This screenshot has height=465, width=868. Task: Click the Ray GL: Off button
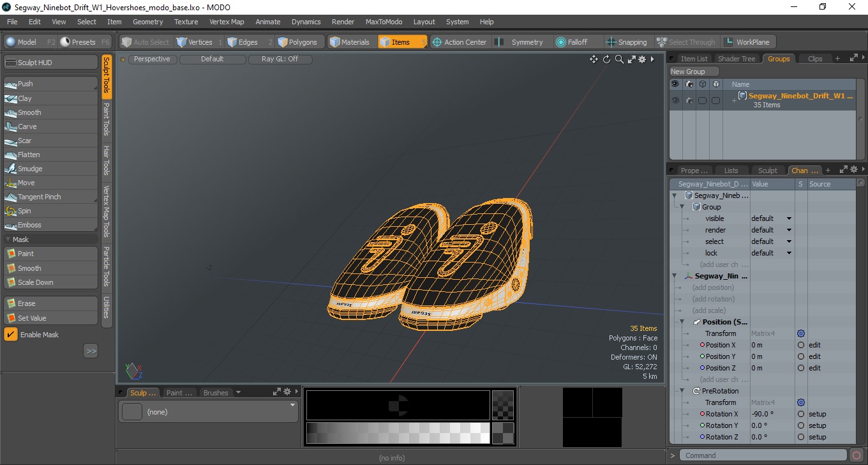coord(280,59)
